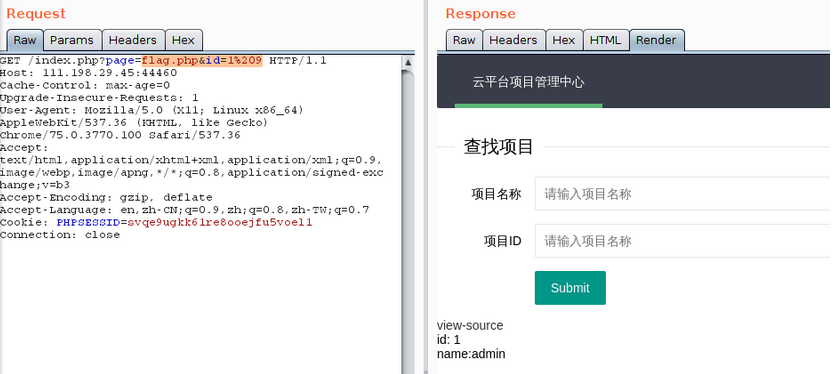This screenshot has width=833, height=374.
Task: Open the Response Headers tab
Action: click(x=513, y=40)
